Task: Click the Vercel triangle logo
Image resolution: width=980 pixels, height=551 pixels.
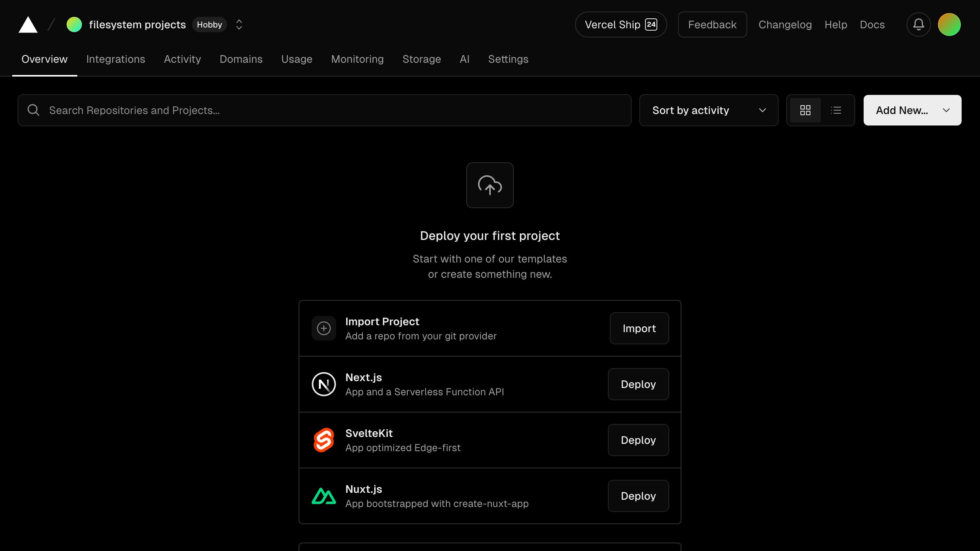Action: [x=28, y=24]
